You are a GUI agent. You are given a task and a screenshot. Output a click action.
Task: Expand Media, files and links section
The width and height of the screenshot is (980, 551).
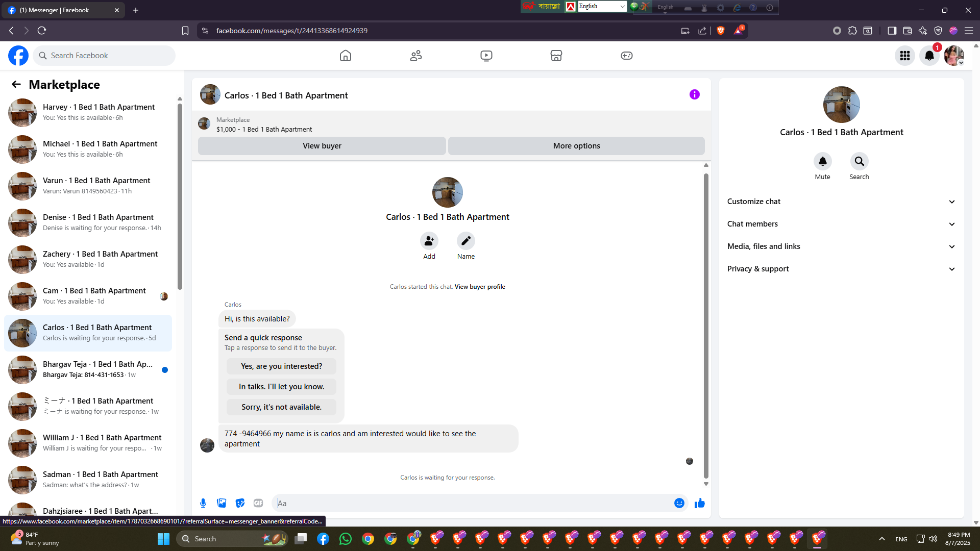click(x=841, y=246)
